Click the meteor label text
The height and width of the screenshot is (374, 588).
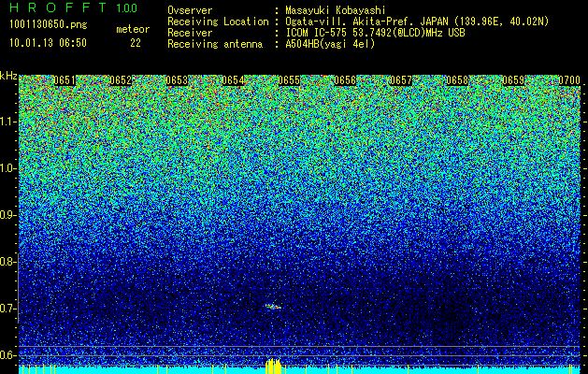pyautogui.click(x=133, y=29)
